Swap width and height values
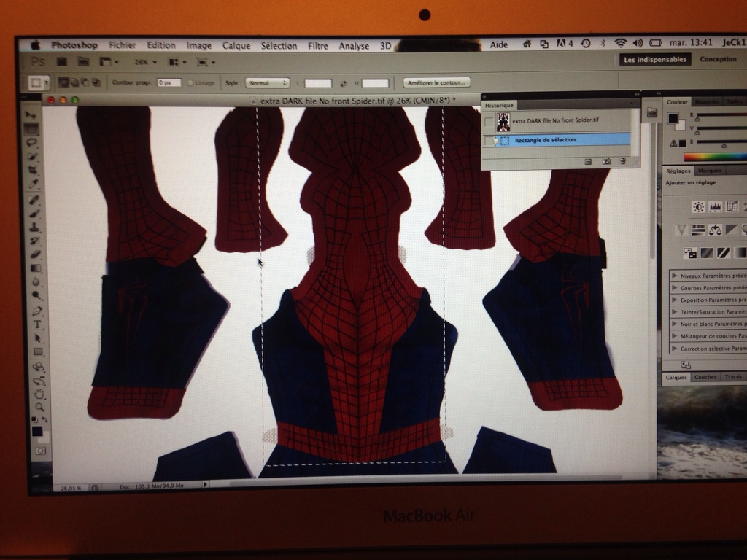The image size is (747, 560). click(344, 83)
